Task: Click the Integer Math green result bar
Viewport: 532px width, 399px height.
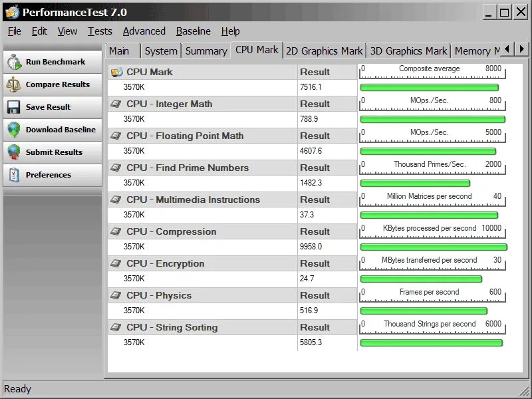Action: (x=433, y=120)
